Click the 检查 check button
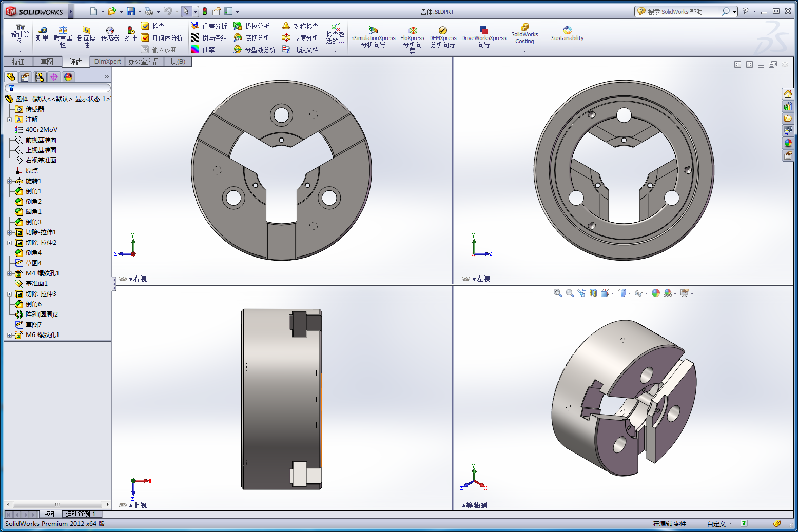Screen dimensions: 798x532 (x=153, y=26)
